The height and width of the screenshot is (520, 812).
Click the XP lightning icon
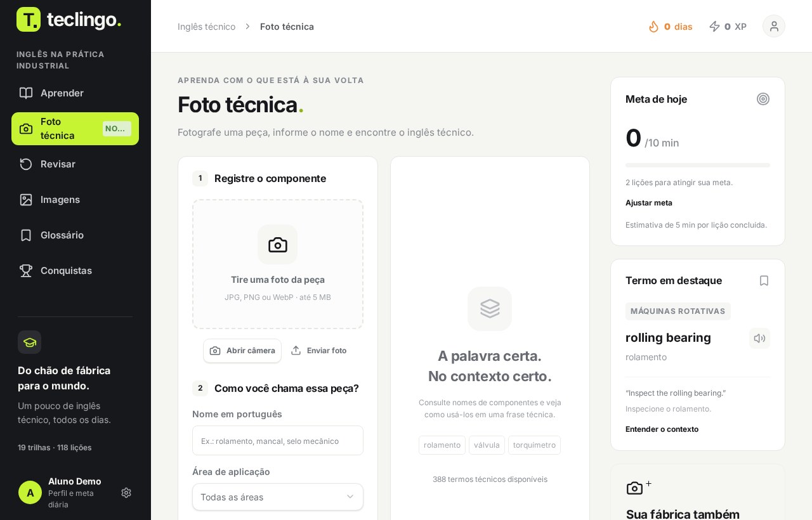click(715, 27)
